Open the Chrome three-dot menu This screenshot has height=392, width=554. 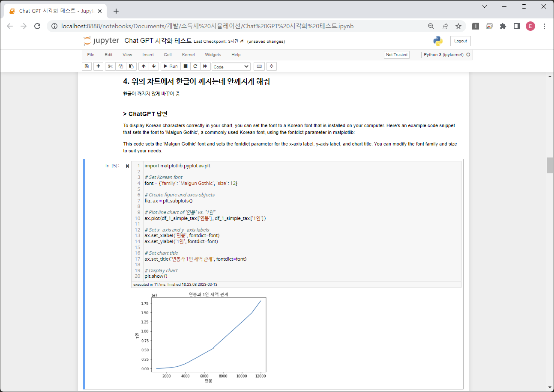[544, 26]
